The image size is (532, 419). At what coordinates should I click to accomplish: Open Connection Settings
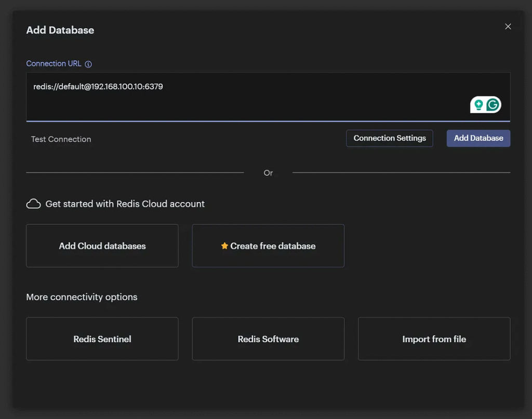[390, 138]
